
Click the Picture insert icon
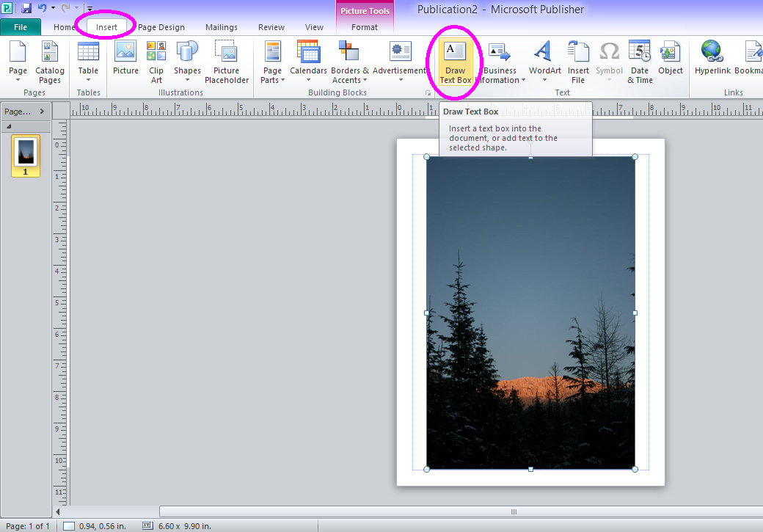pyautogui.click(x=125, y=57)
